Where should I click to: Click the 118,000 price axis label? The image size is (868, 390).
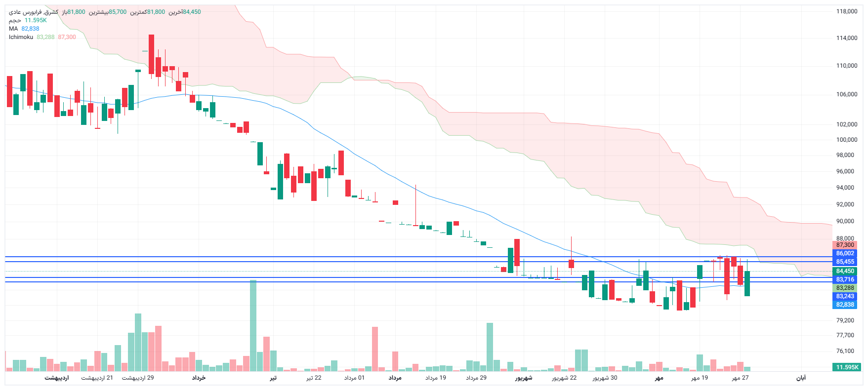[x=847, y=11]
